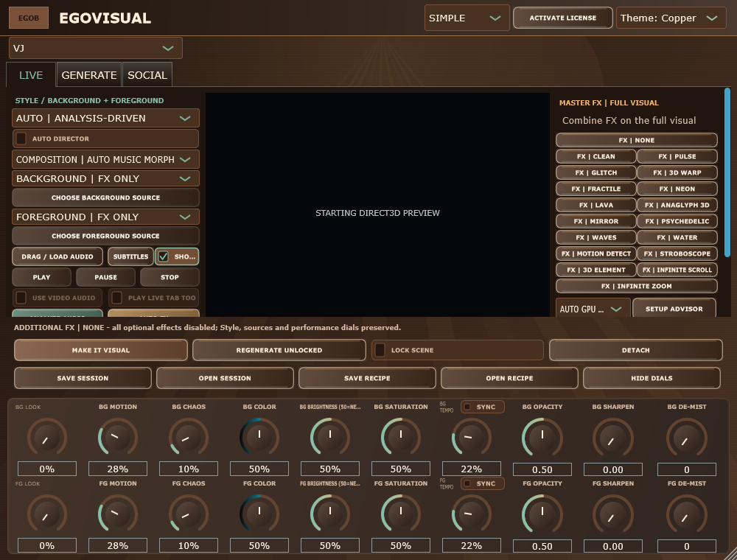737x560 pixels.
Task: Select FX | PULSE effect
Action: [677, 156]
